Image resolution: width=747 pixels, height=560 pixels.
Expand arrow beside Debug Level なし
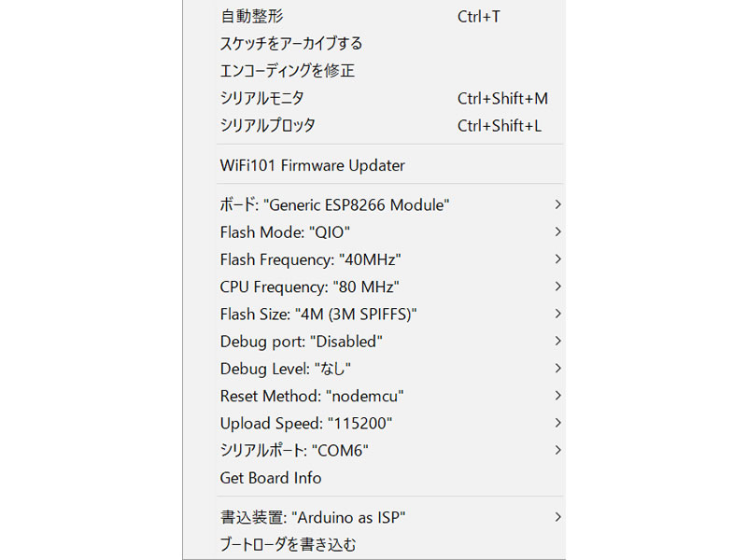(x=557, y=369)
